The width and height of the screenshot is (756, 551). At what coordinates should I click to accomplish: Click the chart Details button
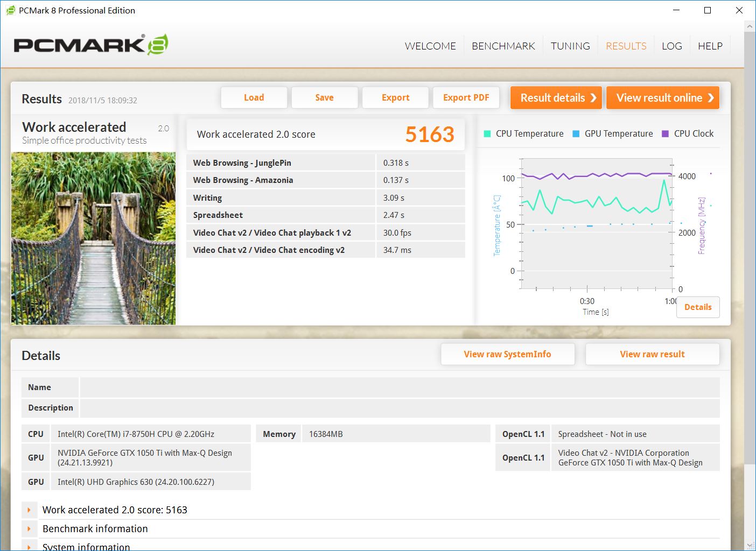(x=698, y=307)
